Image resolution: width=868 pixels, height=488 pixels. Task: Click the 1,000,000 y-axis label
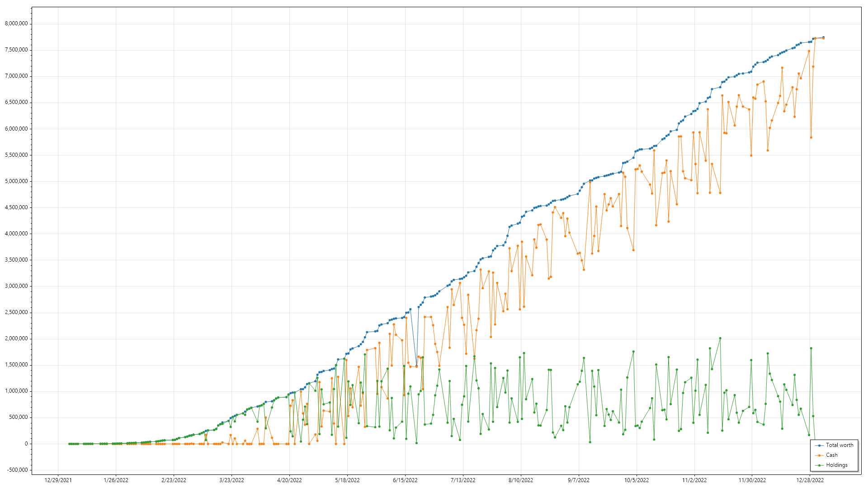pyautogui.click(x=16, y=391)
